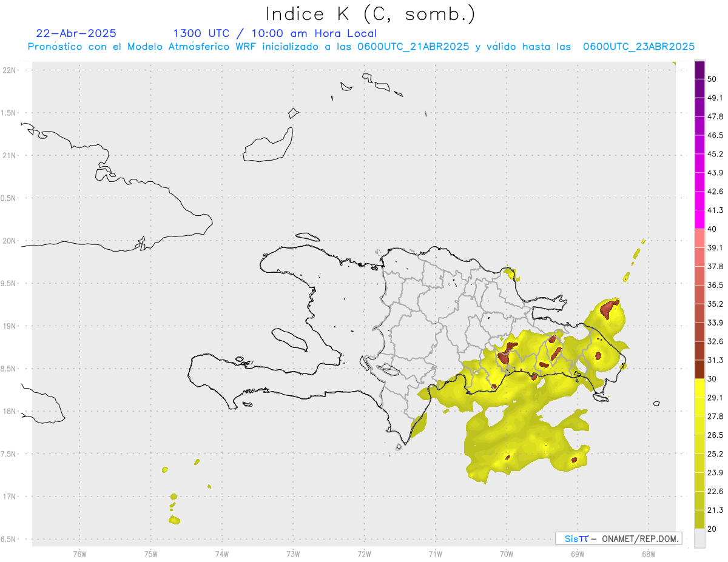
Task: Click the colorbar value '31.3'
Action: click(x=715, y=360)
